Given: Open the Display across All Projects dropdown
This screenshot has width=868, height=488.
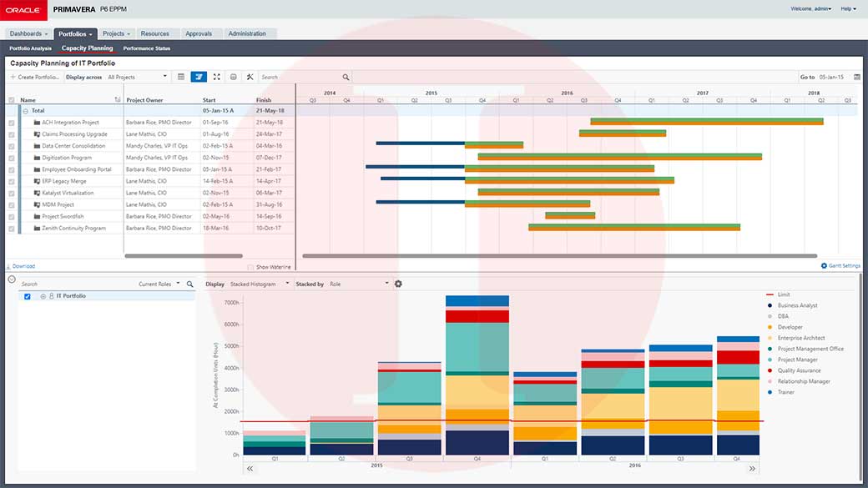Looking at the screenshot, I should tap(137, 77).
